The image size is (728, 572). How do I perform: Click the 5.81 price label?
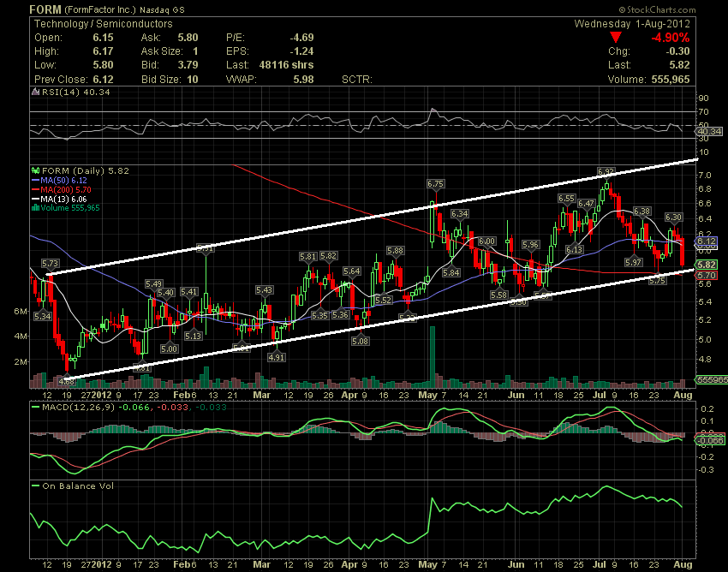pyautogui.click(x=307, y=256)
